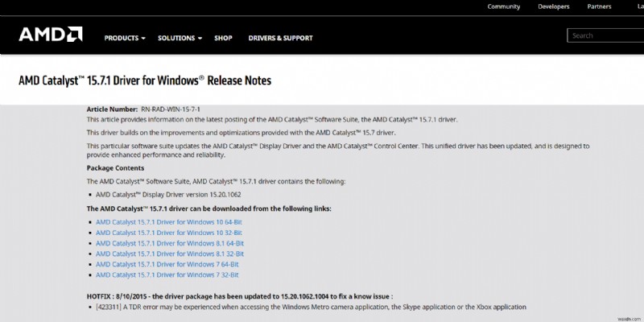Expand the SOLUTIONS dropdown menu
644x322 pixels.
[x=180, y=38]
